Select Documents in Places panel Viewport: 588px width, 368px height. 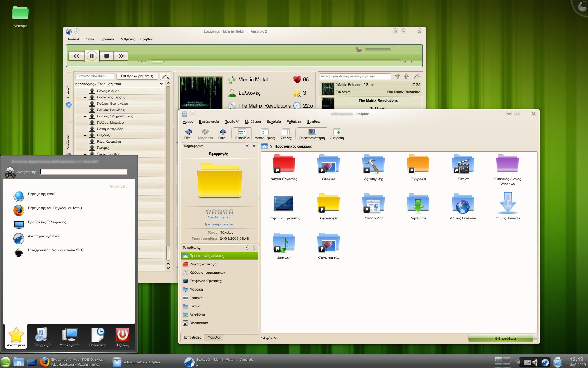click(220, 323)
